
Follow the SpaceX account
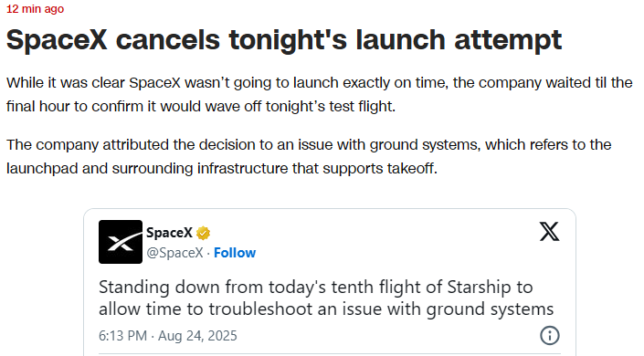[x=235, y=253]
